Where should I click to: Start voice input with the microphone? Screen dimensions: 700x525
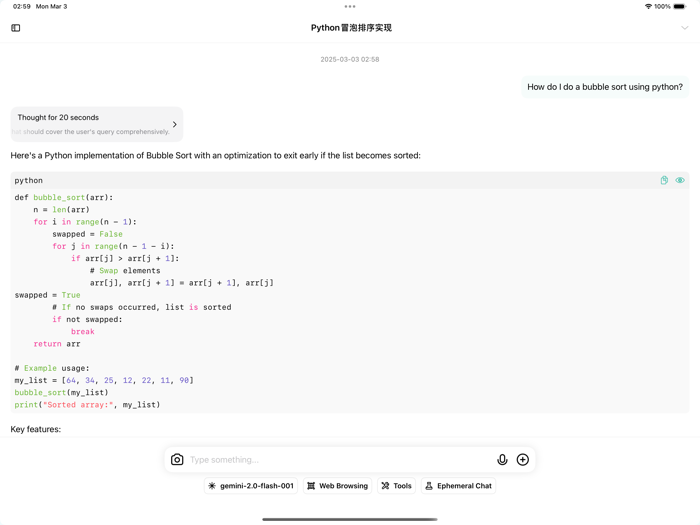point(502,459)
